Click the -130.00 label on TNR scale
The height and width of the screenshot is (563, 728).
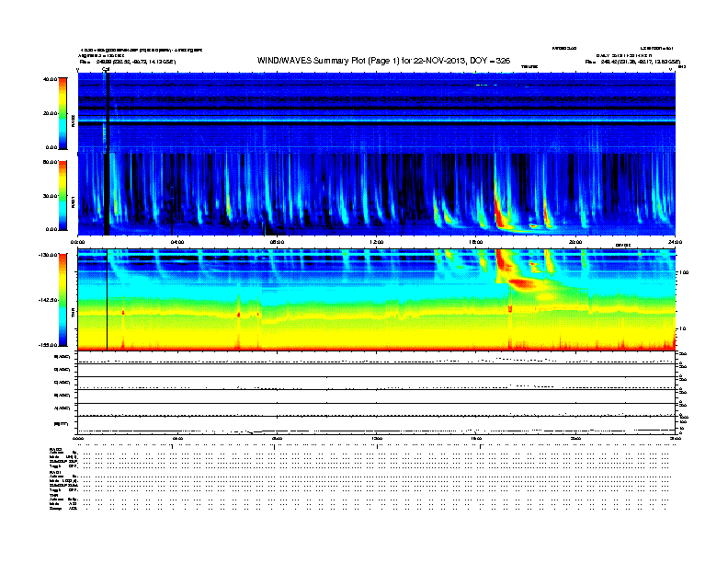[48, 255]
